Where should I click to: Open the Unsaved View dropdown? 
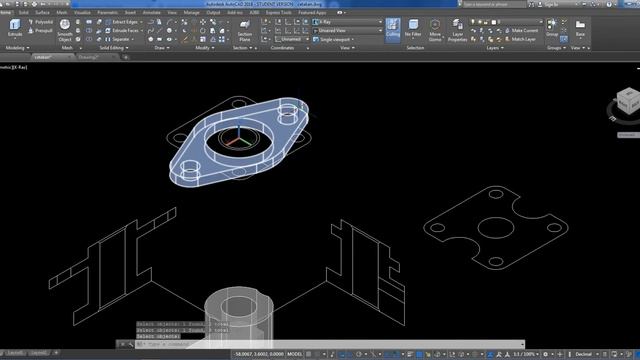347,31
